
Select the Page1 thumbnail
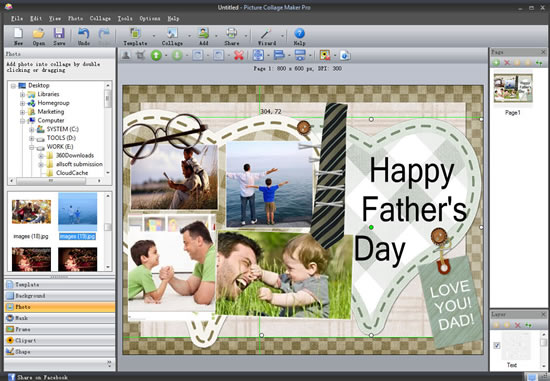click(x=513, y=88)
